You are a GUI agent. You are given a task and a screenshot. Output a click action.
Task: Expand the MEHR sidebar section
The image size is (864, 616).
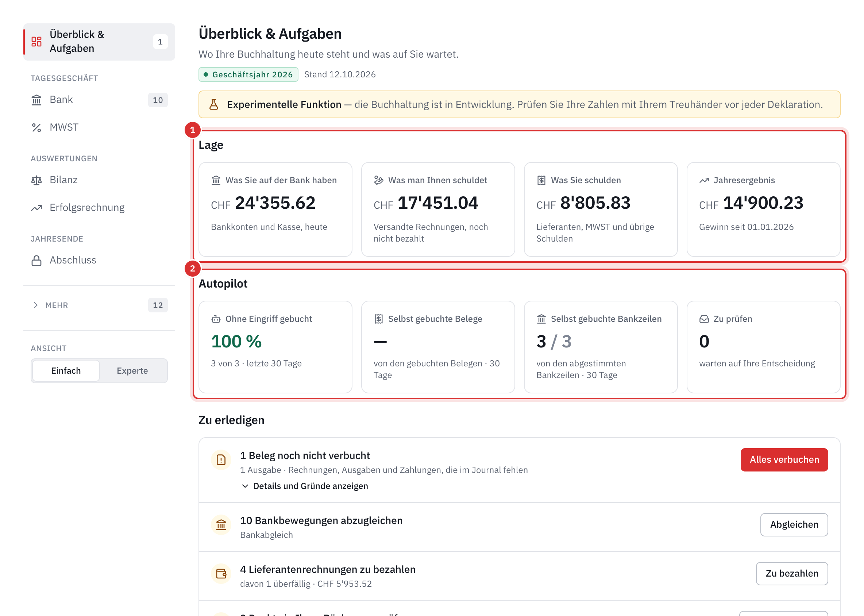99,305
